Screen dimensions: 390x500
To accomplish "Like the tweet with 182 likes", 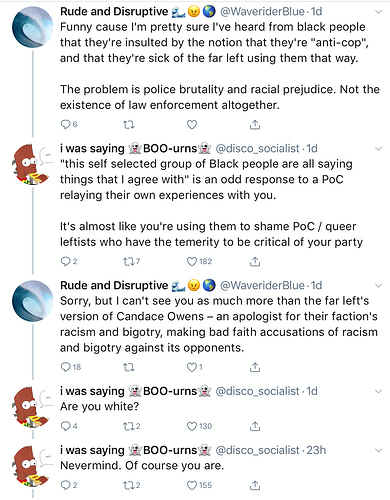I will [192, 261].
